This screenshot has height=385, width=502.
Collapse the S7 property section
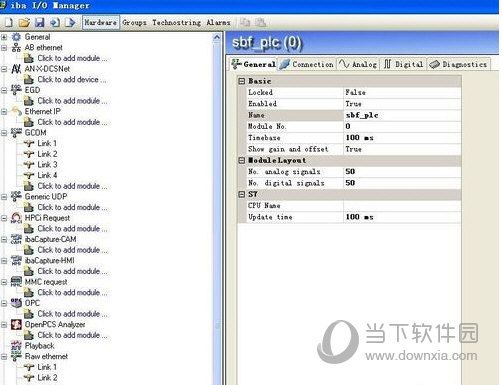[x=242, y=194]
